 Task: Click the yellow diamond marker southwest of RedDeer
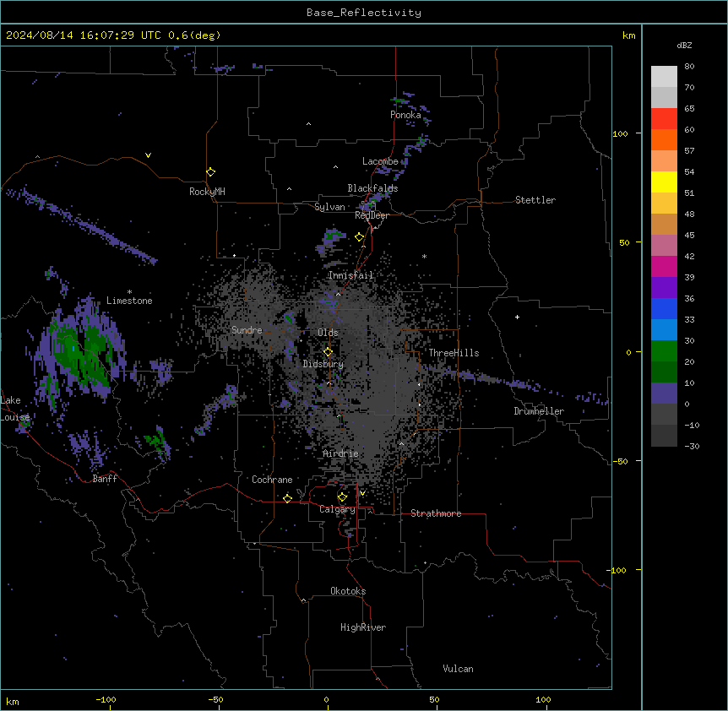[360, 237]
